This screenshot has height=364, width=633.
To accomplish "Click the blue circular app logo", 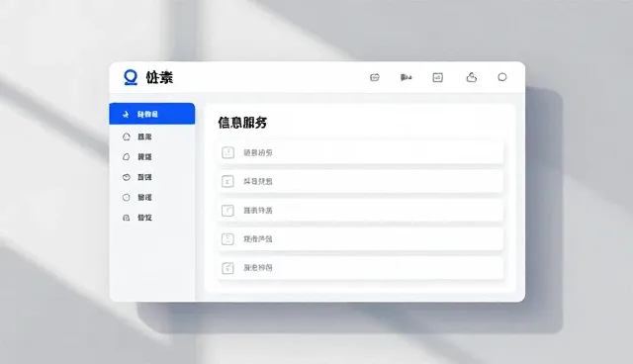I will [131, 77].
